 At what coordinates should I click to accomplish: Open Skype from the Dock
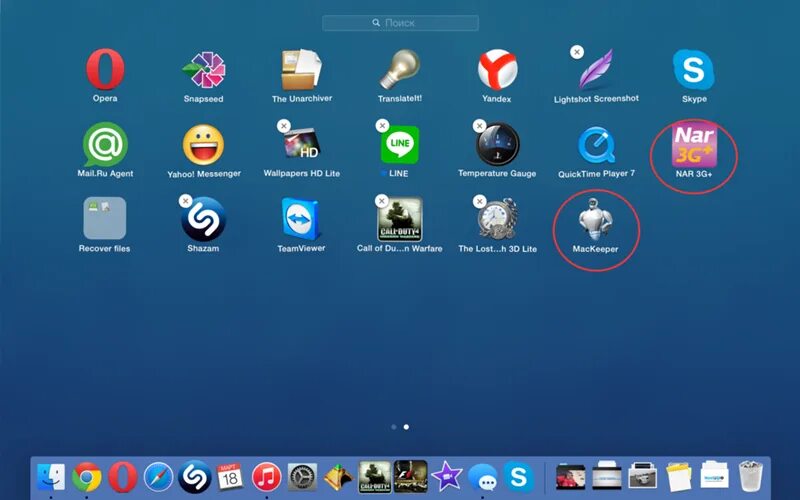(x=519, y=477)
